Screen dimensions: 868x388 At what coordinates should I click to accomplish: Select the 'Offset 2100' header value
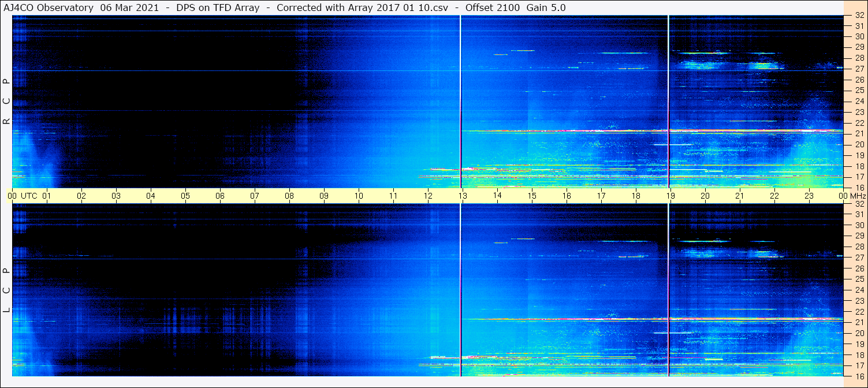[x=493, y=8]
